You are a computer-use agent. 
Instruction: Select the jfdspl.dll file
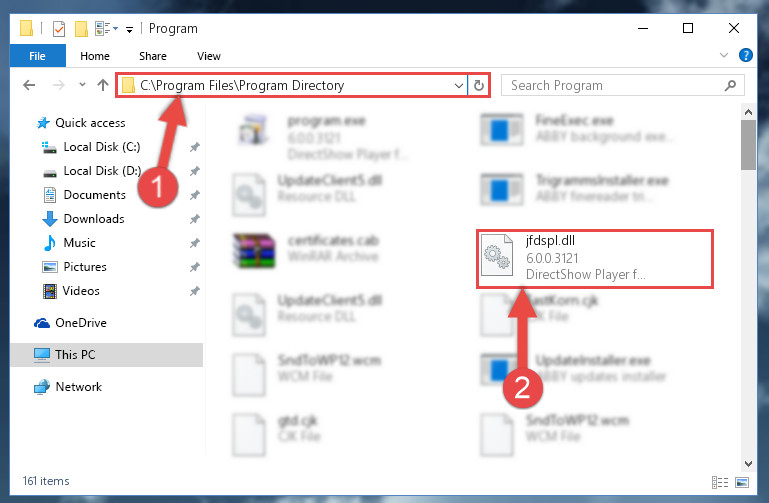pyautogui.click(x=594, y=258)
